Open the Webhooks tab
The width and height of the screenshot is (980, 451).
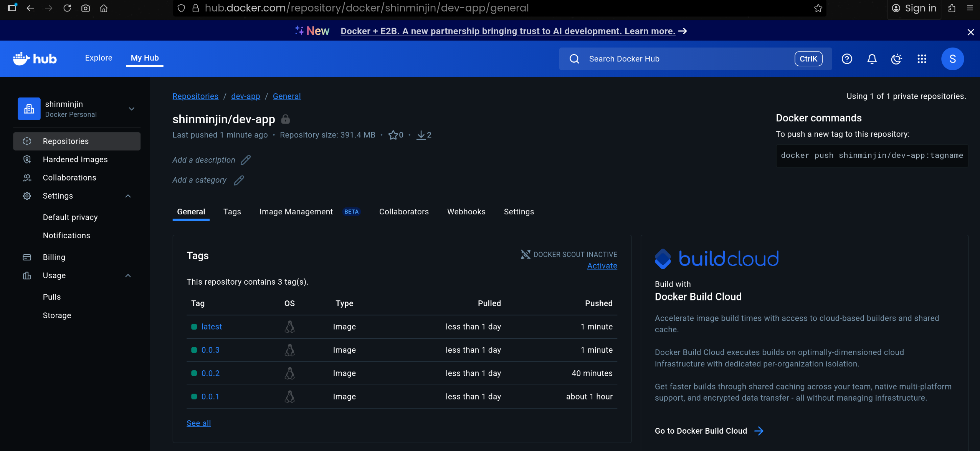click(x=466, y=212)
